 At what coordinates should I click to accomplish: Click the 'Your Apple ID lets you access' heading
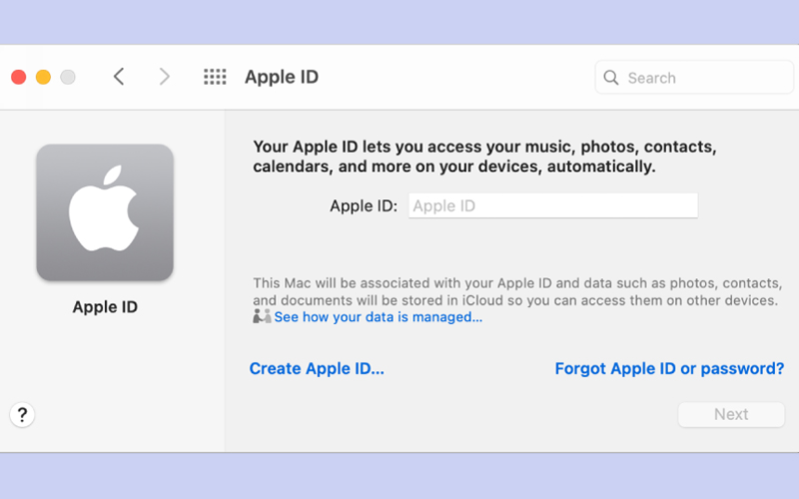tap(485, 156)
